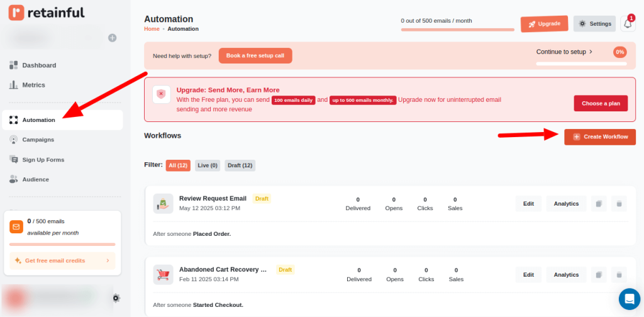Delete the Review Request Email workflow

(x=619, y=204)
